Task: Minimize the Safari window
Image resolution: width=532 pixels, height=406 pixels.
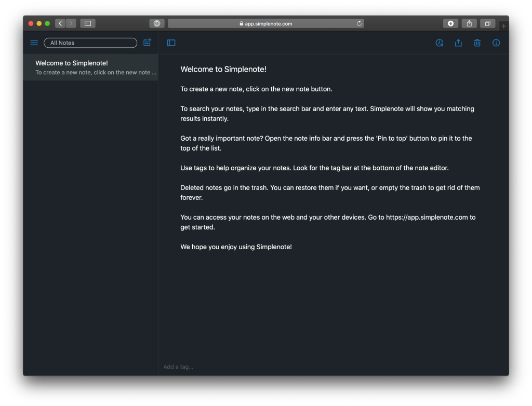Action: click(39, 23)
